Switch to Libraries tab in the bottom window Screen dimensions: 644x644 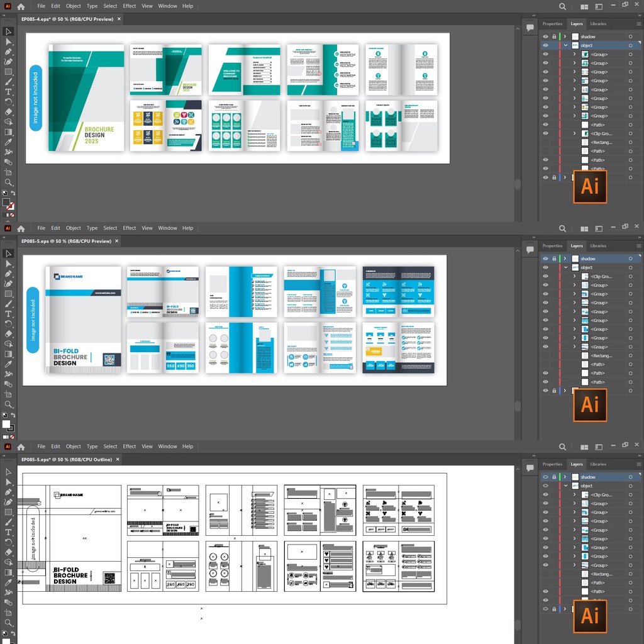598,464
